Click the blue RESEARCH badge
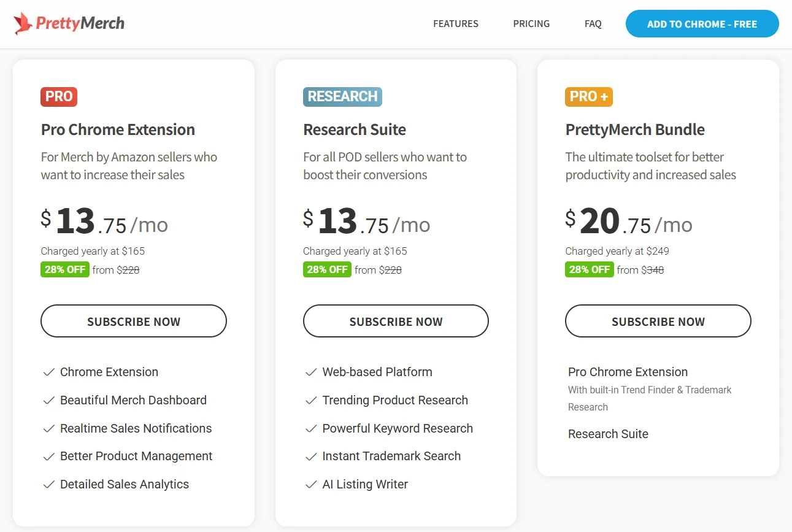Viewport: 792px width, 532px height. (x=342, y=96)
